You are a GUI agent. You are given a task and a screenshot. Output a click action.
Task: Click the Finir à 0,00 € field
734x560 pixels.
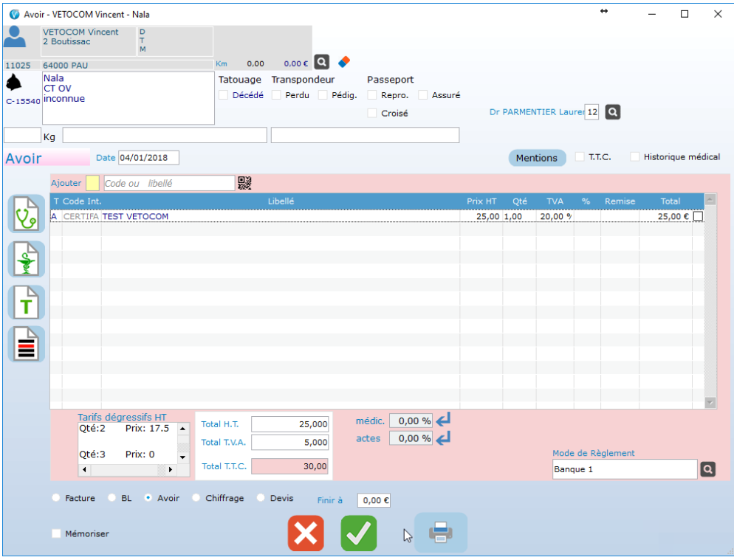pyautogui.click(x=374, y=500)
